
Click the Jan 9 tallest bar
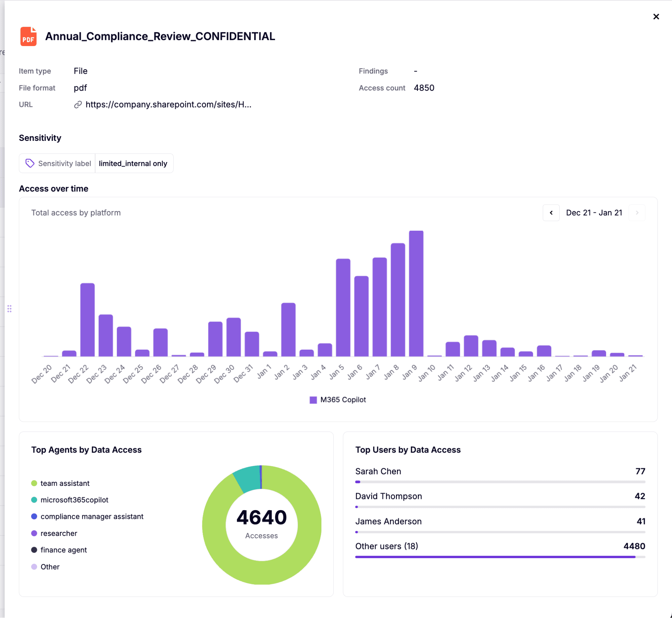[x=416, y=293]
